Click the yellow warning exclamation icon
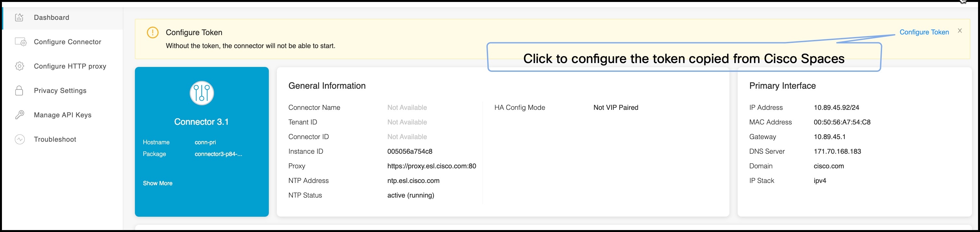This screenshot has height=232, width=980. [152, 32]
